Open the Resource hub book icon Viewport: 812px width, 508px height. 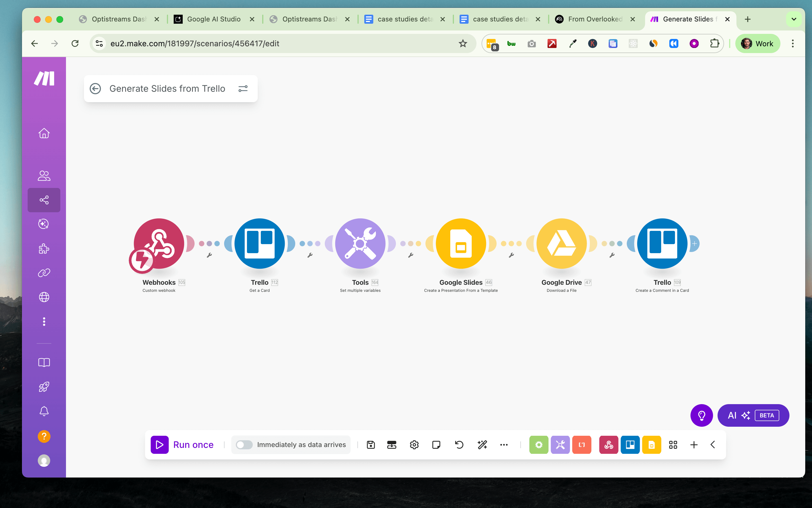(44, 363)
